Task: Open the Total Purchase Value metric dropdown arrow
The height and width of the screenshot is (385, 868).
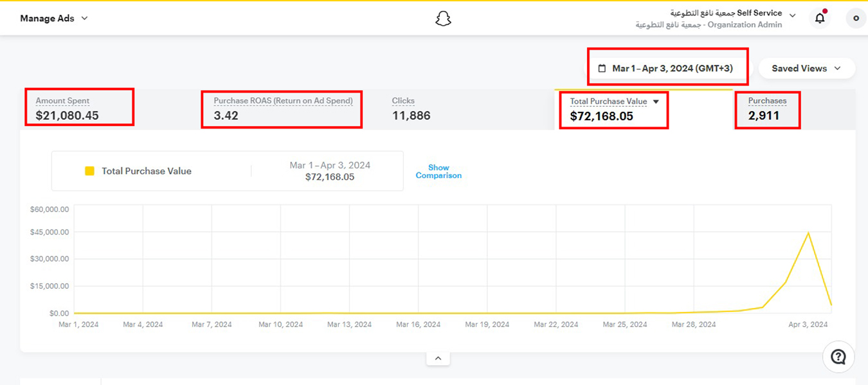Action: [x=656, y=102]
